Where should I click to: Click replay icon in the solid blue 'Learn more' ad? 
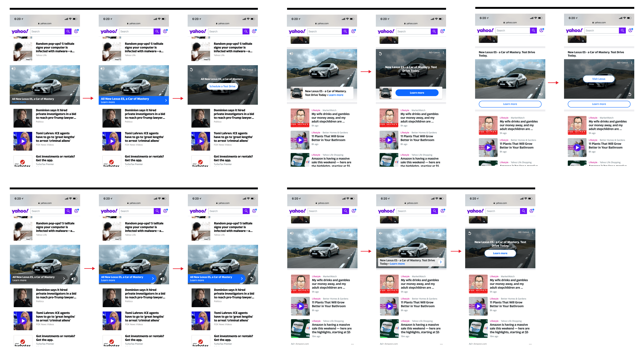click(x=380, y=54)
